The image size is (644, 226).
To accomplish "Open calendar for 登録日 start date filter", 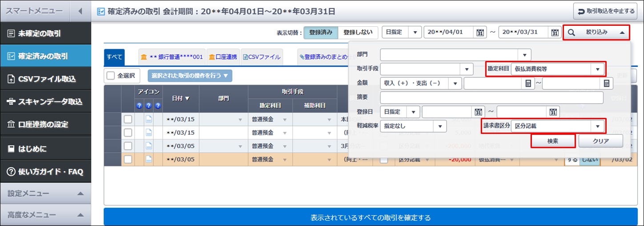I will click(x=479, y=112).
